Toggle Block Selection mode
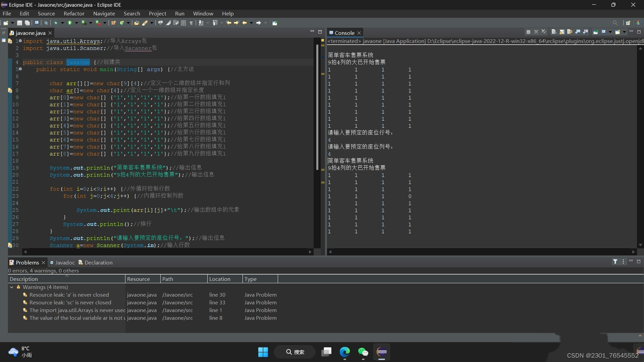Viewport: 644px width, 362px height. [183, 23]
